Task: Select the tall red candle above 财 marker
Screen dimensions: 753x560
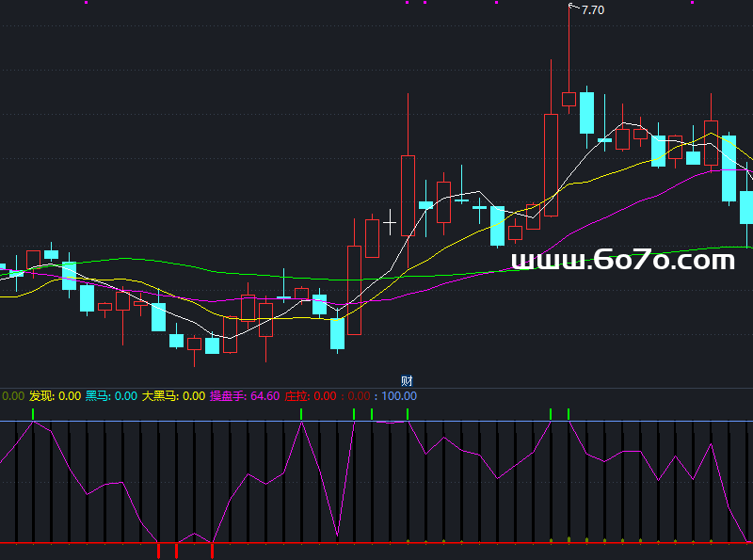Action: click(x=408, y=195)
